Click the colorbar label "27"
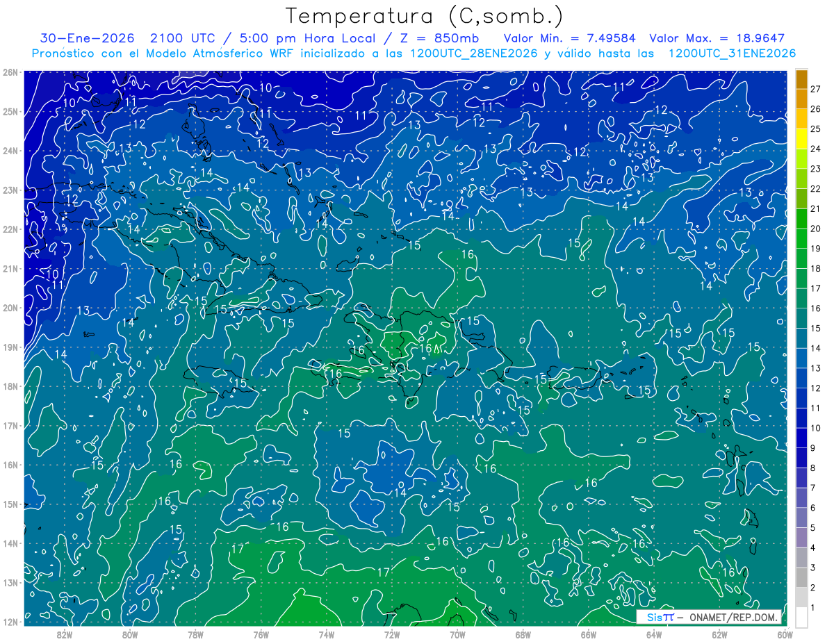The image size is (834, 644). tap(816, 90)
